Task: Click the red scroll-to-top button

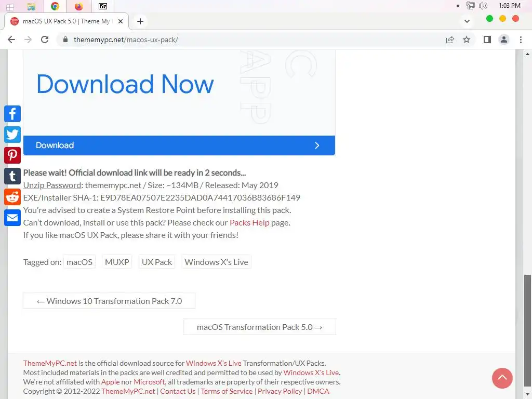Action: (x=502, y=378)
